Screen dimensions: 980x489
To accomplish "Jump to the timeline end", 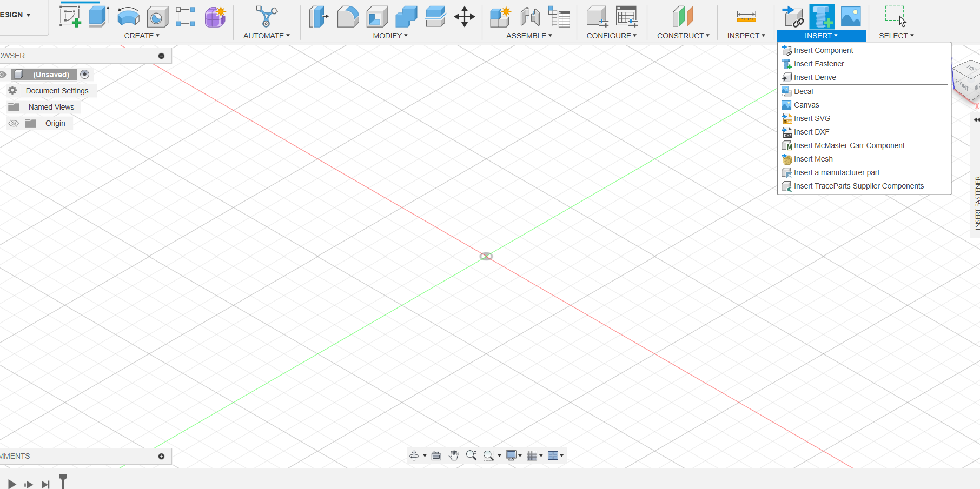I will 46,484.
